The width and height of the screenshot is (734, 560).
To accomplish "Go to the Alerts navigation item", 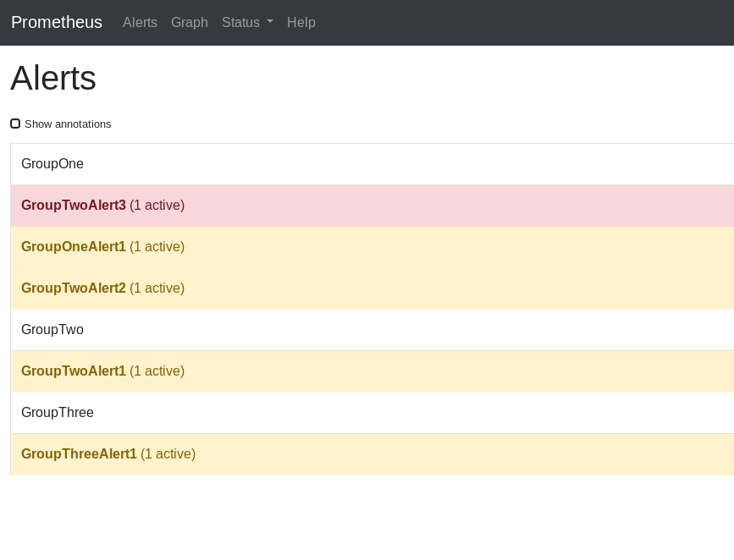I will point(140,23).
